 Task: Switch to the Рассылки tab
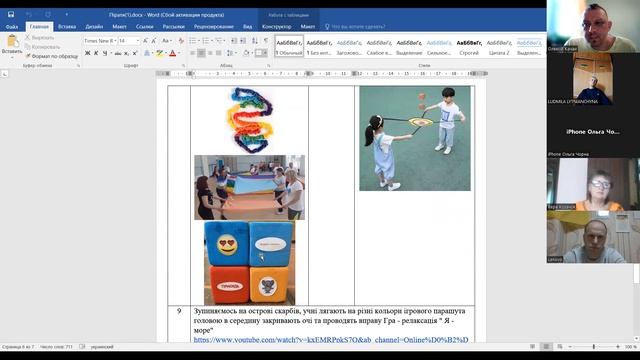point(173,27)
